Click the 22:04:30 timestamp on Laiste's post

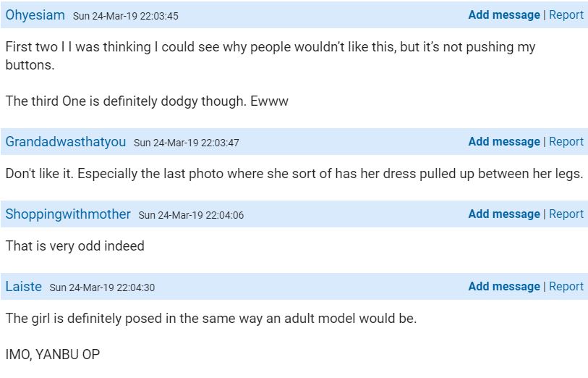click(x=102, y=287)
